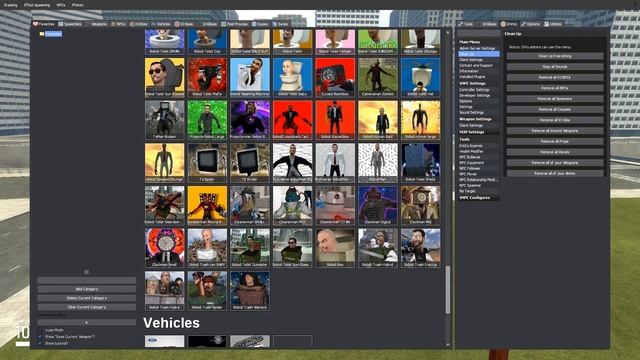
Task: Click the Remove all Corpses button
Action: pos(555,109)
